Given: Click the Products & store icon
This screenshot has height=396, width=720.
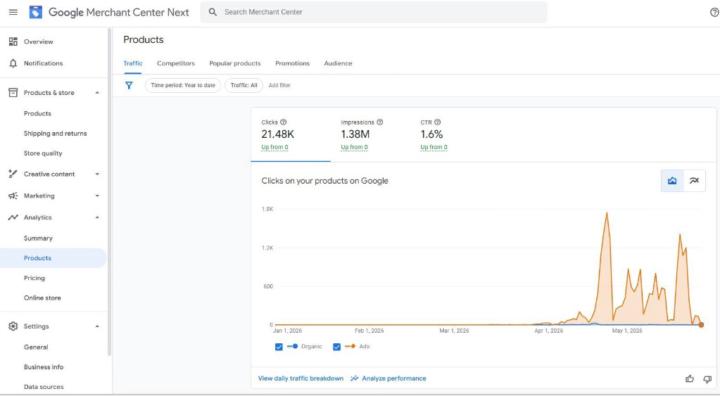Looking at the screenshot, I should (13, 92).
